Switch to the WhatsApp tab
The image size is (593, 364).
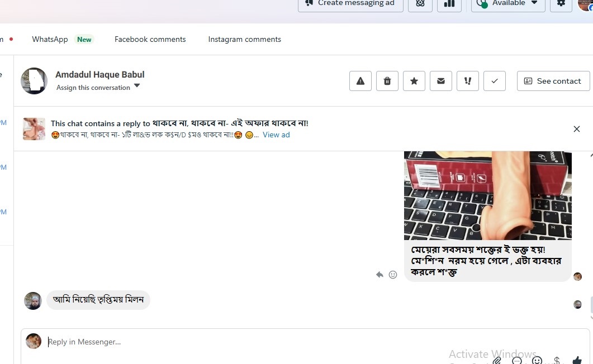tap(50, 39)
